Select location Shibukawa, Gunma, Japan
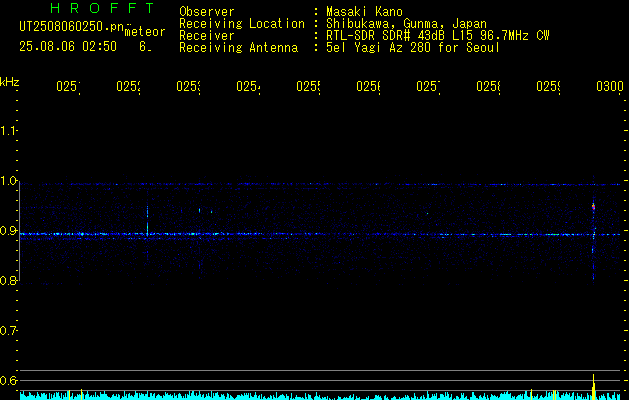The image size is (629, 400). coord(406,24)
